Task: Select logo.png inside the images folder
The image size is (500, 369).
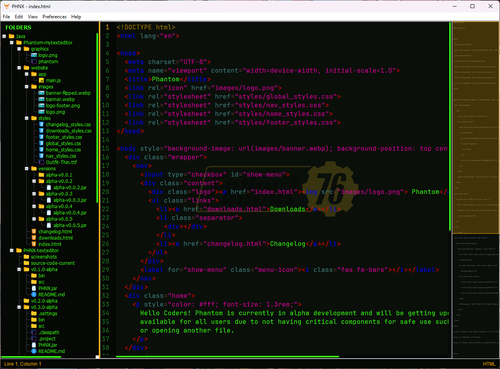Action: [x=55, y=112]
